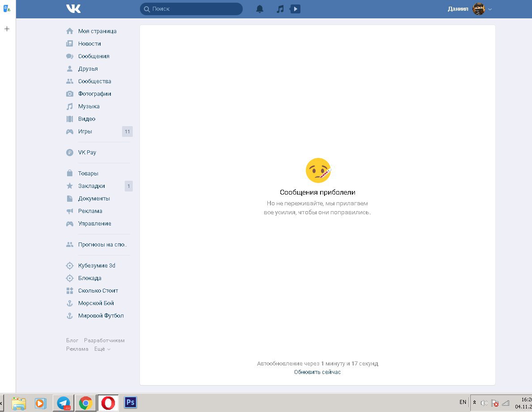Click the note icon beside Музыка
This screenshot has height=412, width=532.
(x=70, y=106)
